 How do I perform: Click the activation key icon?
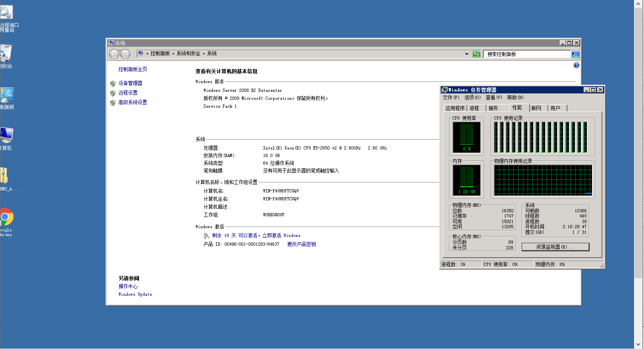point(206,236)
